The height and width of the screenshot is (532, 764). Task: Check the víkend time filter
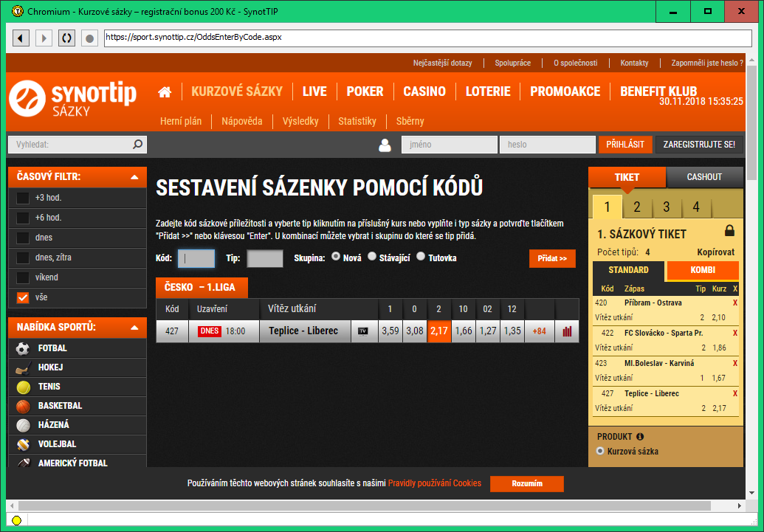click(23, 277)
